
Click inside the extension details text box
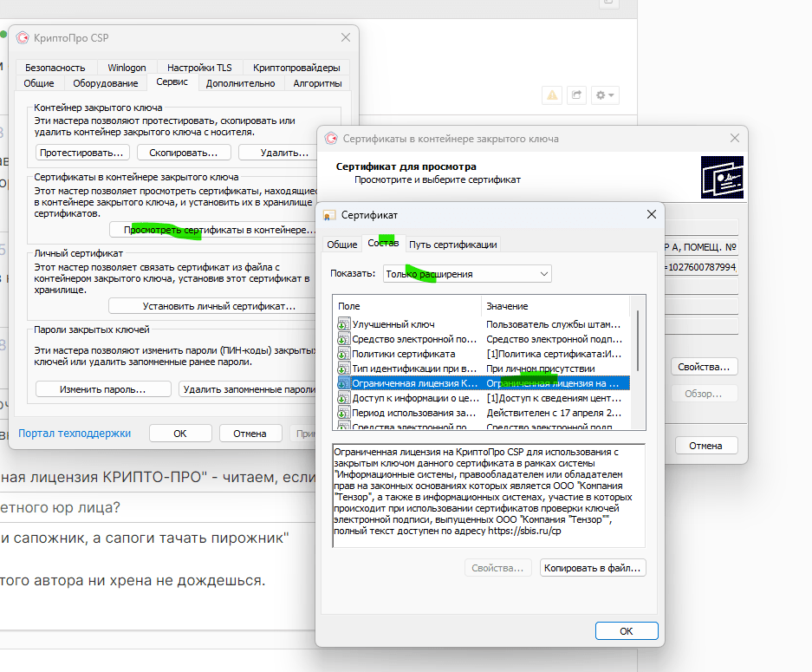[489, 495]
